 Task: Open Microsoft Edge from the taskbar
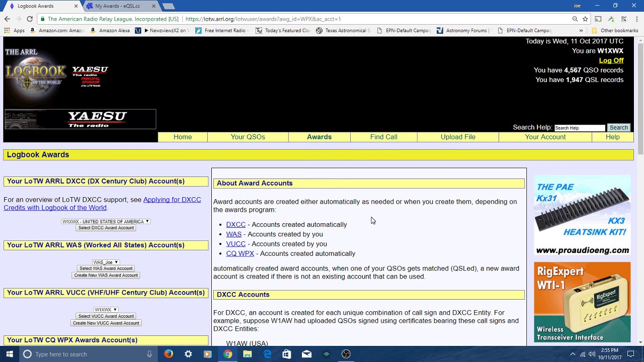267,354
